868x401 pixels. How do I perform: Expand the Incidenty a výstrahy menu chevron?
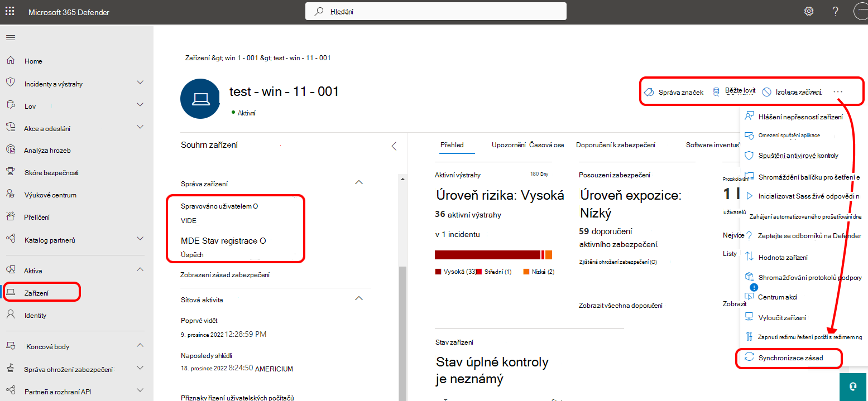tap(140, 83)
